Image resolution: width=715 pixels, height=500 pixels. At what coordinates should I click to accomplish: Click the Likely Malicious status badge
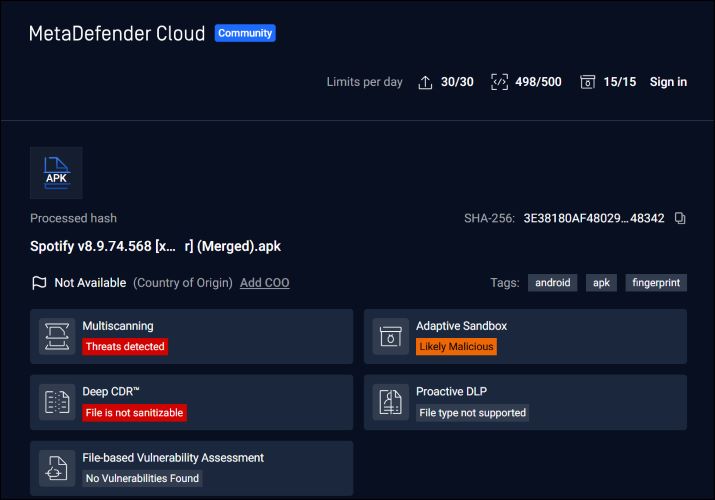(456, 346)
